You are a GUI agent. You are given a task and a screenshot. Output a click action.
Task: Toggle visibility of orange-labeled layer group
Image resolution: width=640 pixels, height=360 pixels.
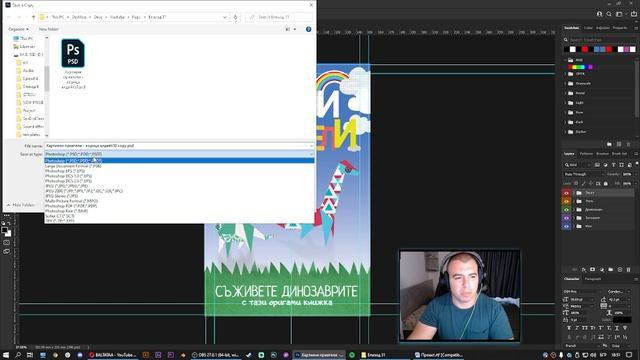(566, 201)
